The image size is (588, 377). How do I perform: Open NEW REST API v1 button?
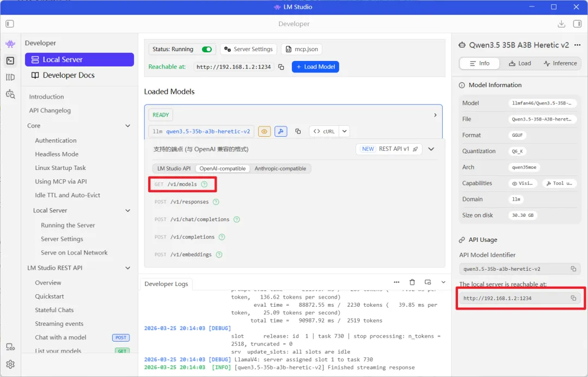(x=389, y=149)
